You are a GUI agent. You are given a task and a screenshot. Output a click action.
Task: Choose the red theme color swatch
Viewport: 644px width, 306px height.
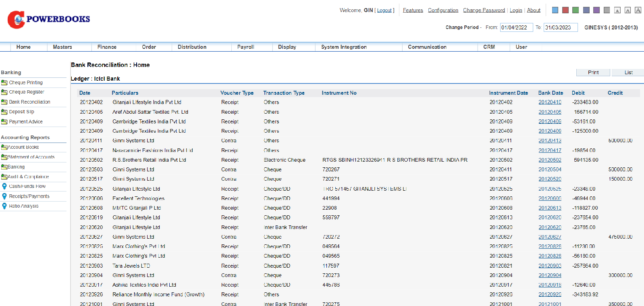[565, 10]
